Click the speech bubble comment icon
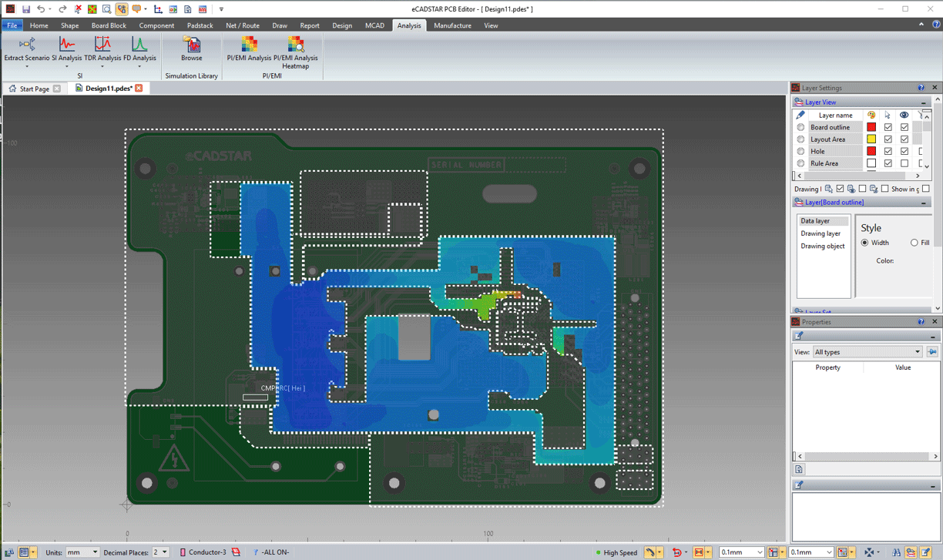This screenshot has height=560, width=943. point(136,9)
